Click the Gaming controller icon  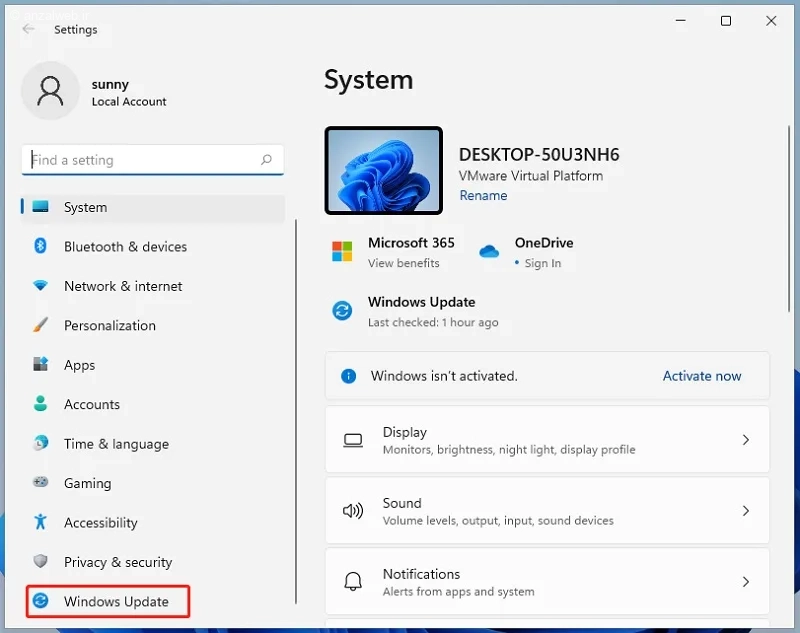click(40, 482)
